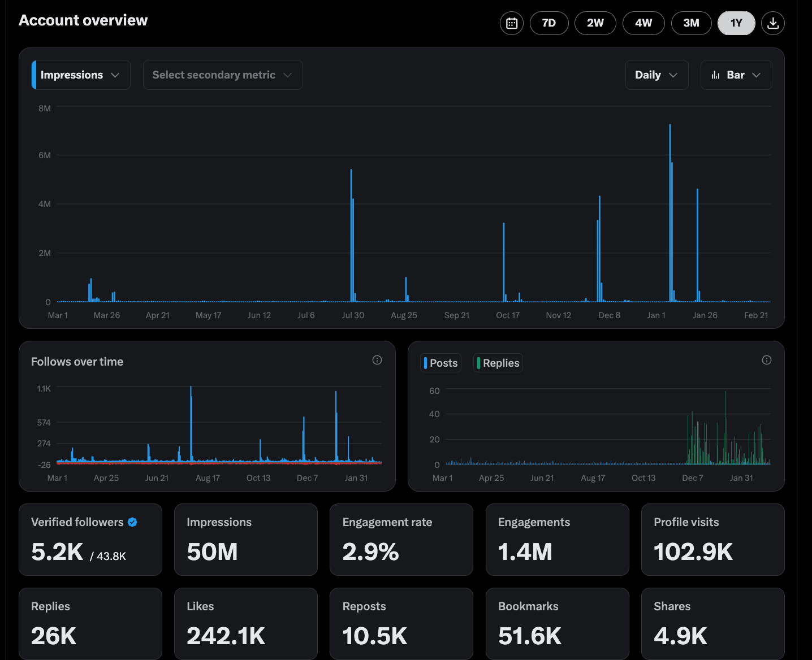Open the Profile visits stat card
This screenshot has height=660, width=812.
coord(712,539)
